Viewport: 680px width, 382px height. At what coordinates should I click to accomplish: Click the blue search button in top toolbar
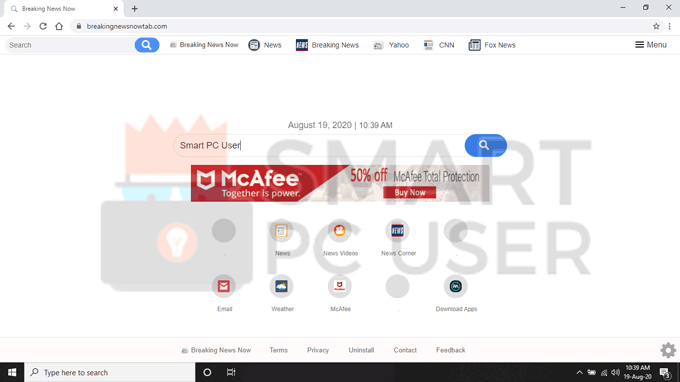(147, 45)
